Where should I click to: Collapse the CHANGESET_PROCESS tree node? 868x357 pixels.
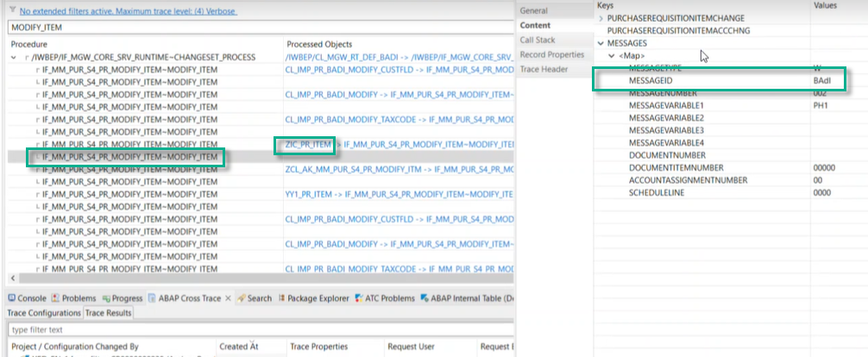click(13, 57)
